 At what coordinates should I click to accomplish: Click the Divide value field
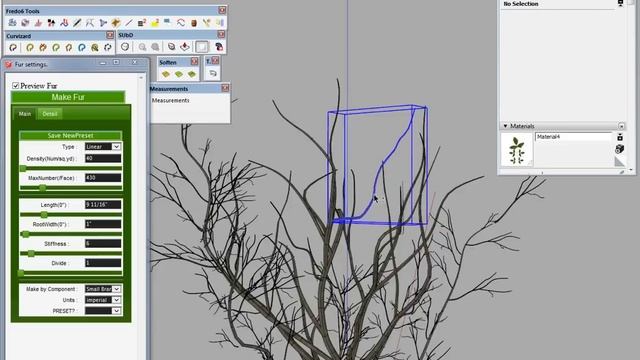pyautogui.click(x=103, y=263)
